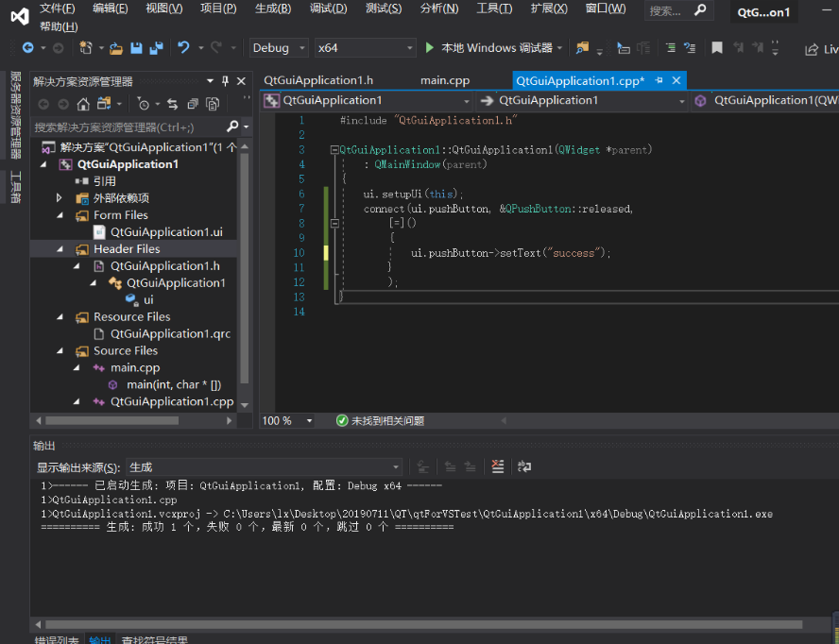
Task: Open the 调试(D) menu
Action: (328, 8)
